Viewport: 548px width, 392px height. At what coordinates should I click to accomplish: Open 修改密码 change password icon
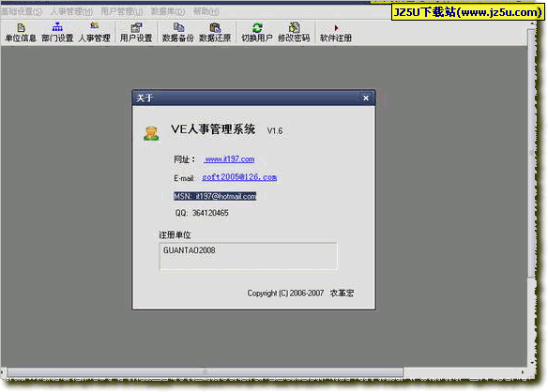click(294, 33)
